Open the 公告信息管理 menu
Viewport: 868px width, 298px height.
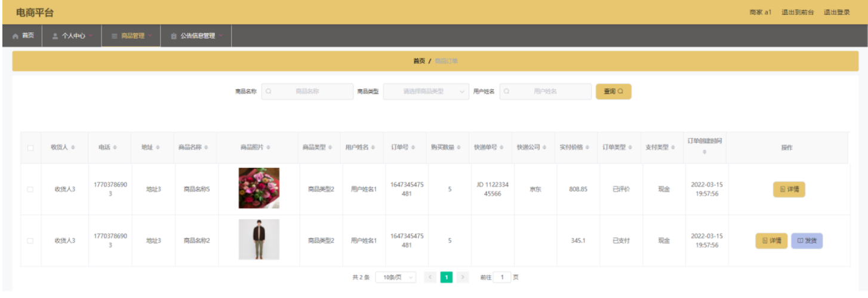(196, 36)
